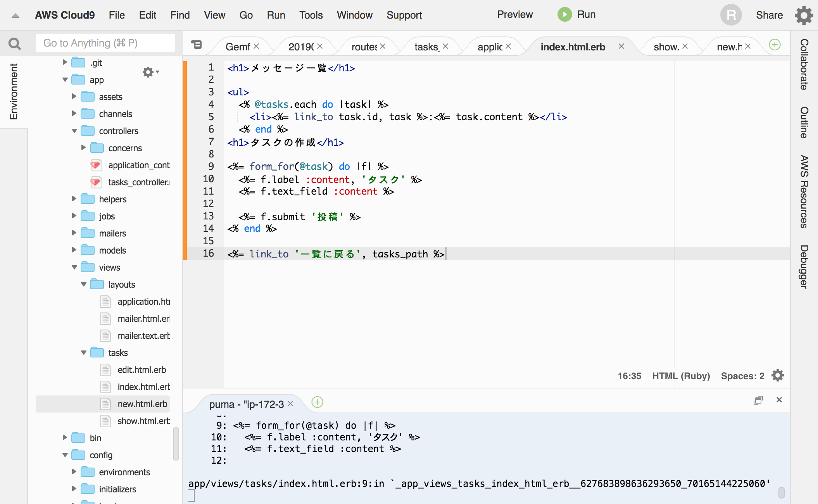The height and width of the screenshot is (504, 818).
Task: Expand the models folder
Action: click(x=74, y=250)
